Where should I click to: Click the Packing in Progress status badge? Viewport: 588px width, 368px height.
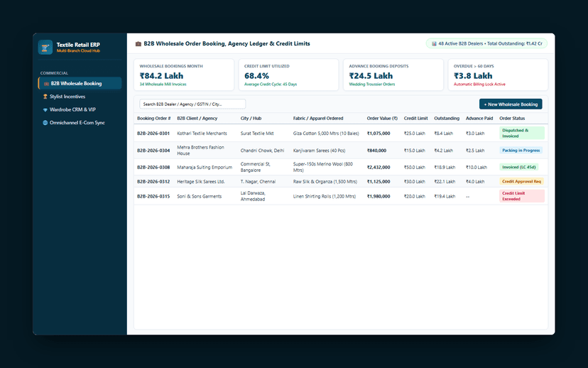(521, 151)
